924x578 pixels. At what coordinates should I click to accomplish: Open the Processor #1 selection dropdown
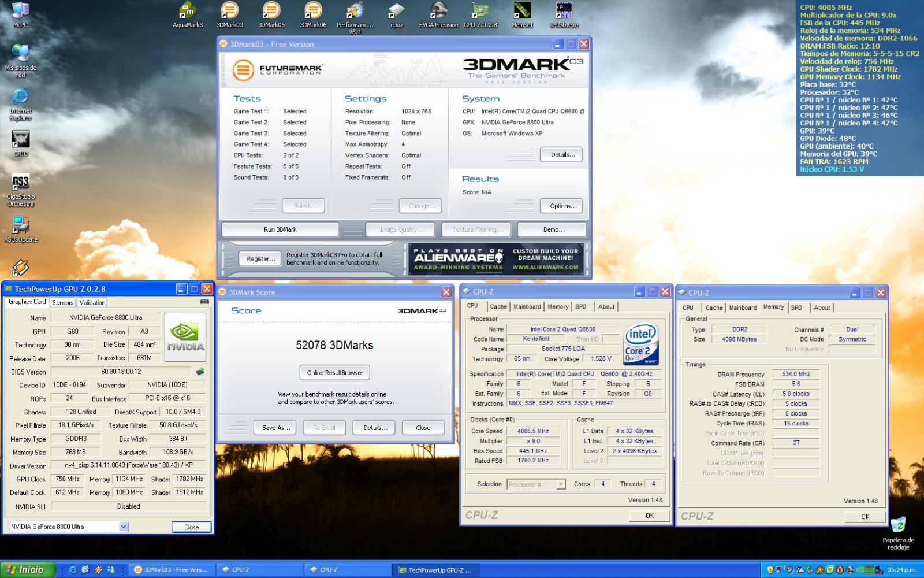pyautogui.click(x=561, y=484)
